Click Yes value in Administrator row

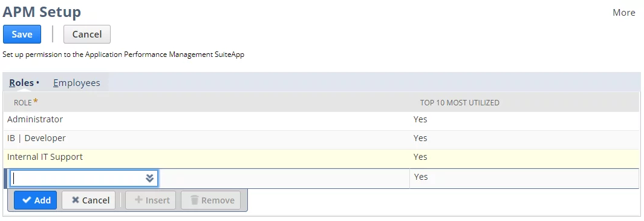pyautogui.click(x=420, y=119)
